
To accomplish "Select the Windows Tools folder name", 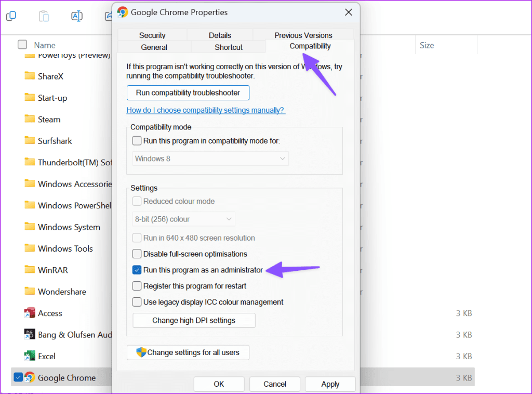I will [65, 248].
